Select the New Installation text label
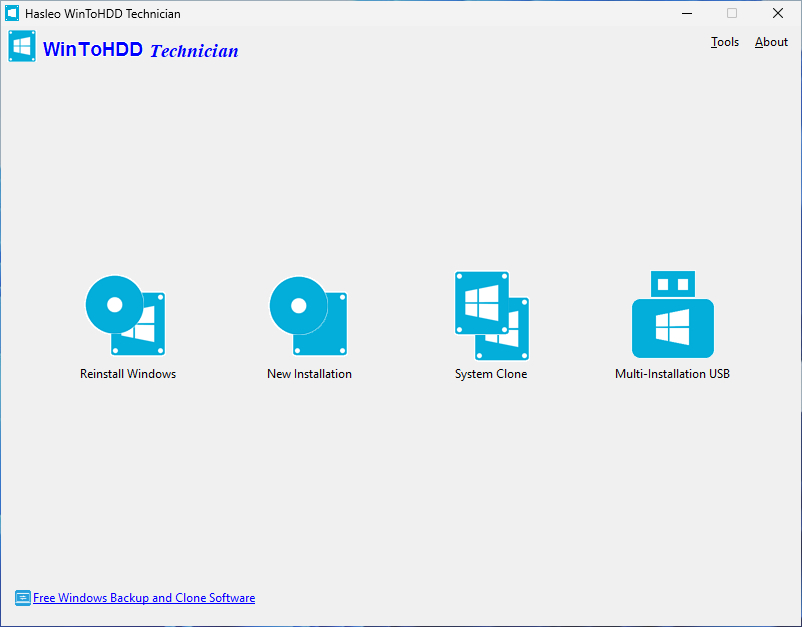 pos(309,373)
